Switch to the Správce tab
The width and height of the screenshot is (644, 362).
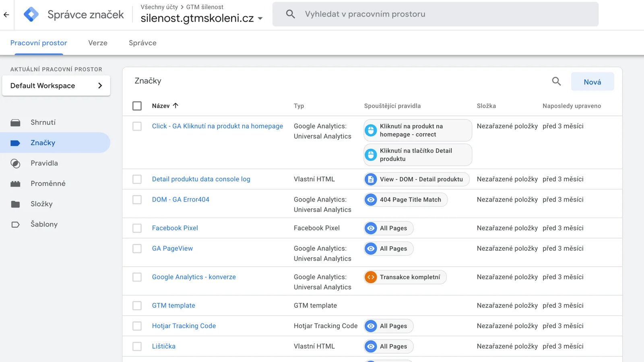point(142,43)
